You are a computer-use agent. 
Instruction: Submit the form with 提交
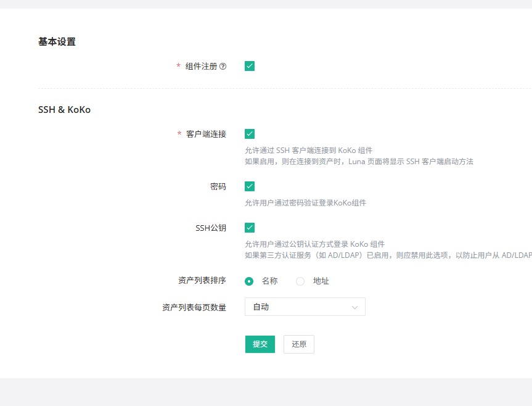[260, 344]
